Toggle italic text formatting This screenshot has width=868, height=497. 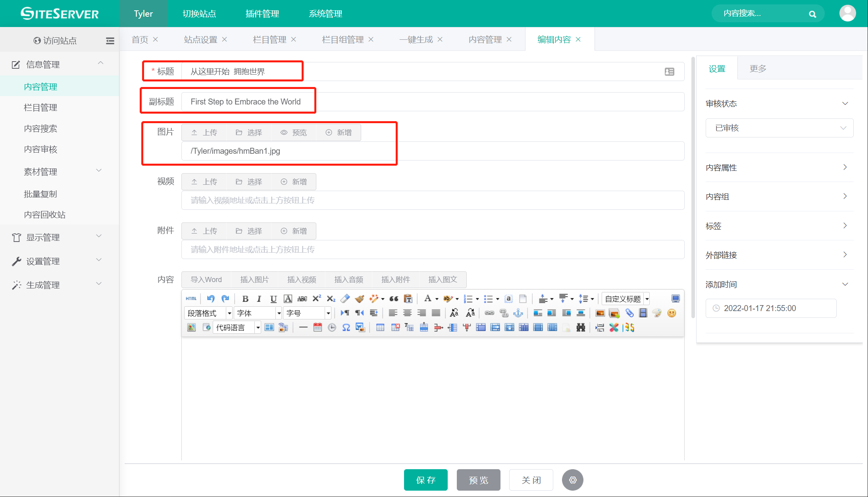(x=259, y=299)
